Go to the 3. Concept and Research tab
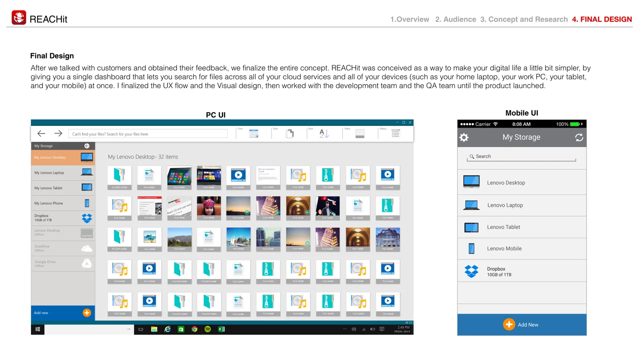The height and width of the screenshot is (362, 644). coord(524,19)
